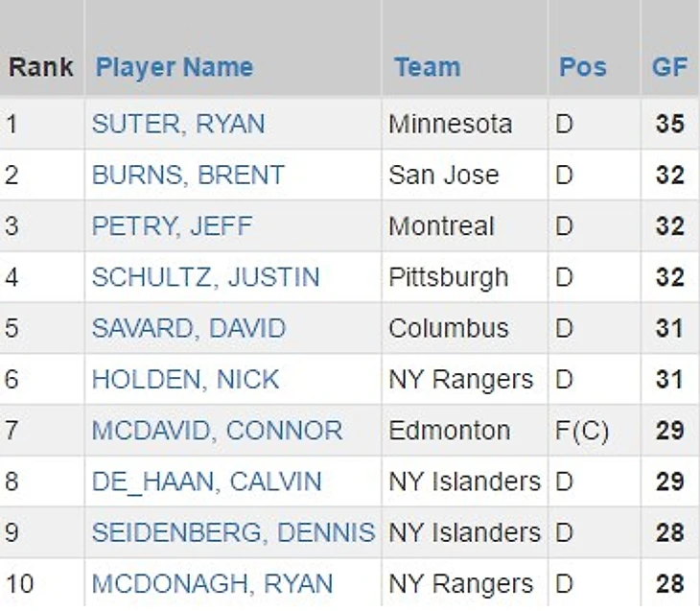Open SEIDENBERG, DENNIS player link
Viewport: 700px width, 611px height.
(233, 532)
